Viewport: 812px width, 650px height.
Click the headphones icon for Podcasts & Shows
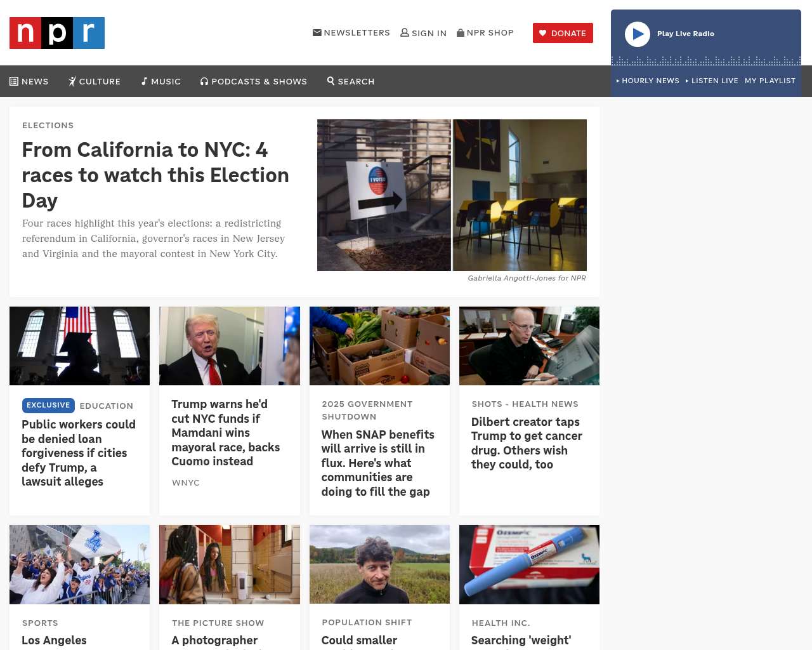coord(204,81)
